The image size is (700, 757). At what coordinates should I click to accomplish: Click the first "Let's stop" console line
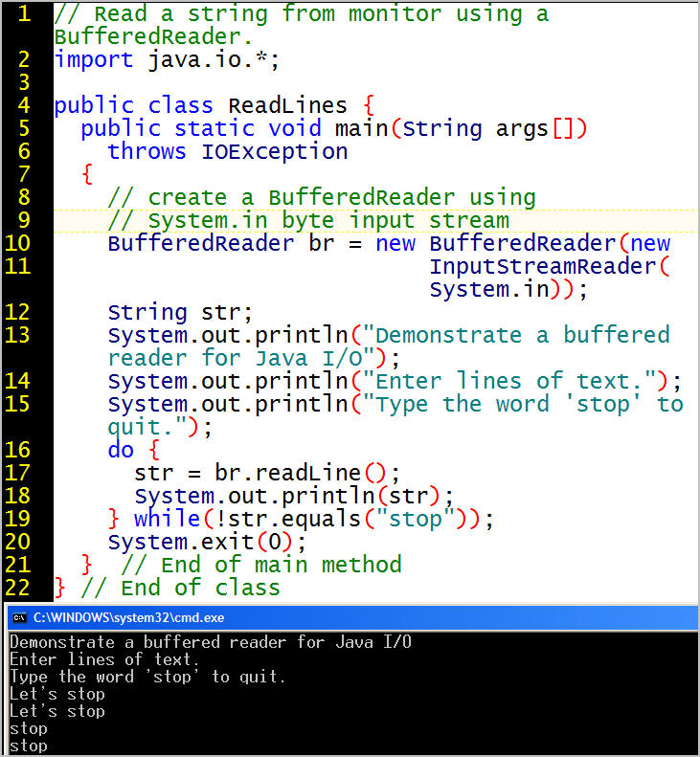(57, 694)
